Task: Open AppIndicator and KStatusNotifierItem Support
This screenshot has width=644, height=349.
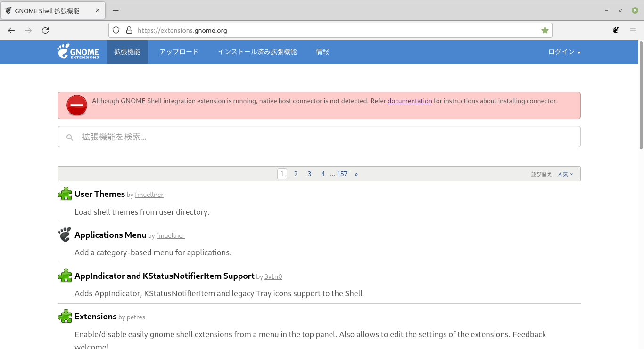Action: [x=165, y=276]
